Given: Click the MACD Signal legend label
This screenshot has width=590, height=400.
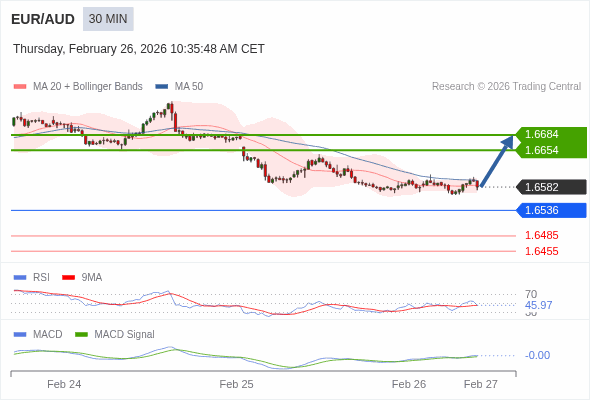Looking at the screenshot, I should click(125, 335).
